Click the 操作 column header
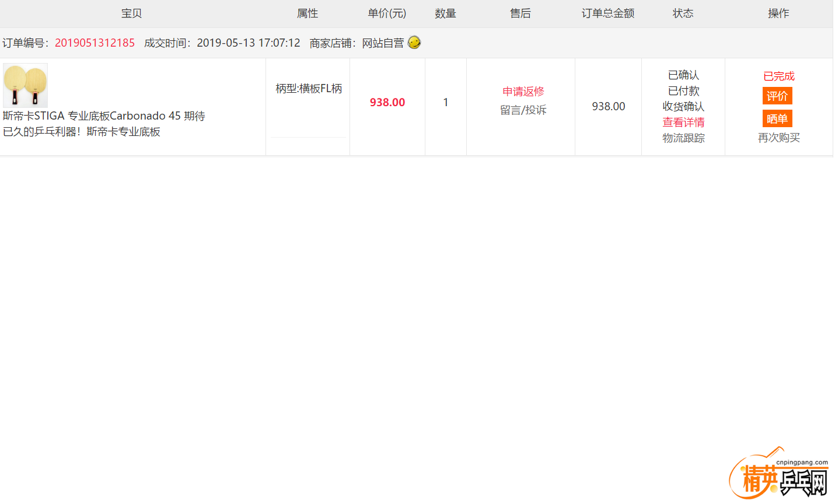This screenshot has height=504, width=835. pos(778,13)
